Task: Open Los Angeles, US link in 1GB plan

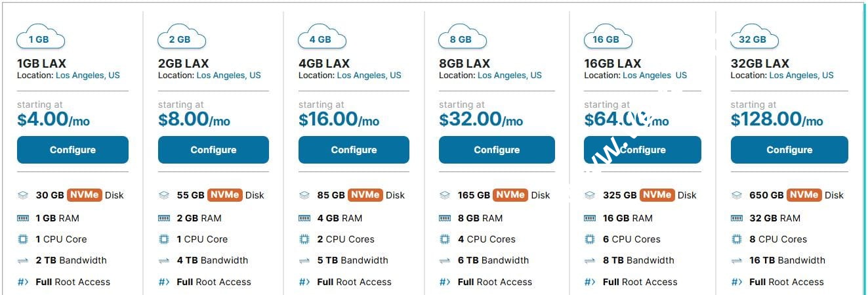Action: pos(88,76)
